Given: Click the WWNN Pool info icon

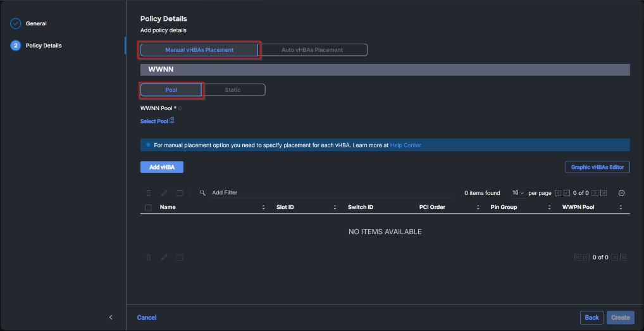Looking at the screenshot, I should [180, 108].
